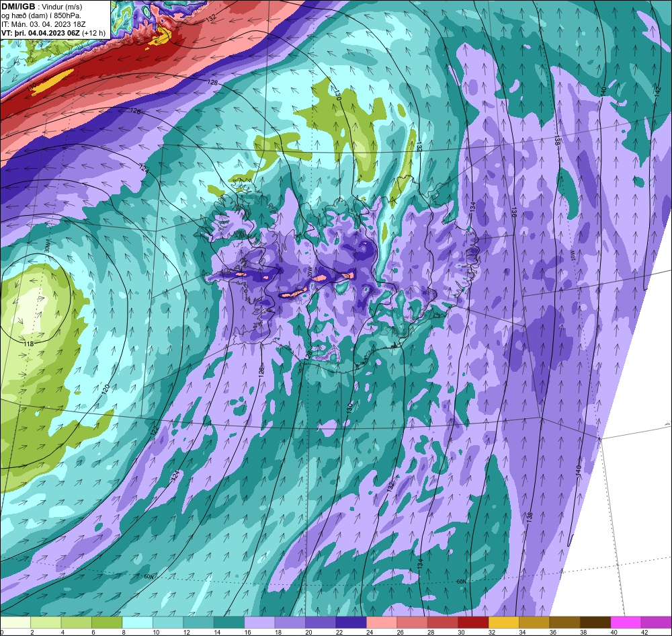Click the magenta swatch between 40 and 42
This screenshot has height=636, width=672.
pos(626,623)
